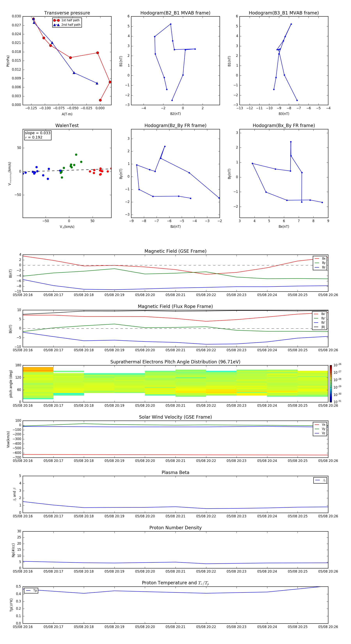Click the 'Bz(nT)' x-axis label
The image size is (351, 644).
pyautogui.click(x=175, y=227)
